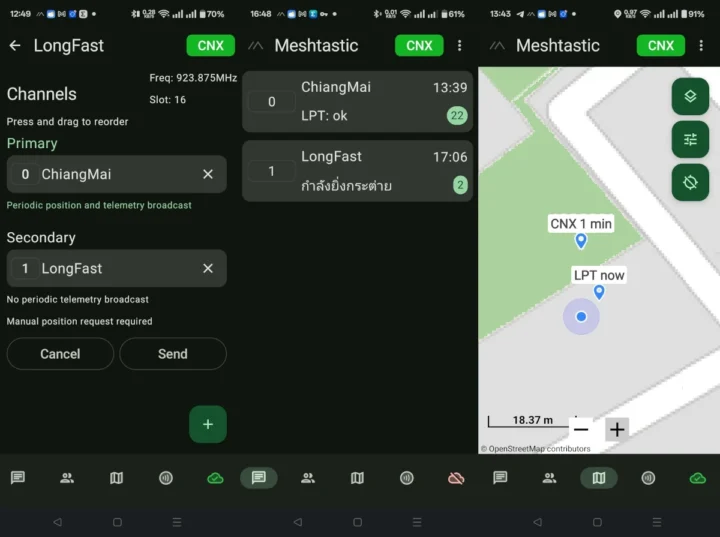720x537 pixels.
Task: Tap the 'Freq: 923.875MHz' text
Action: tap(193, 78)
